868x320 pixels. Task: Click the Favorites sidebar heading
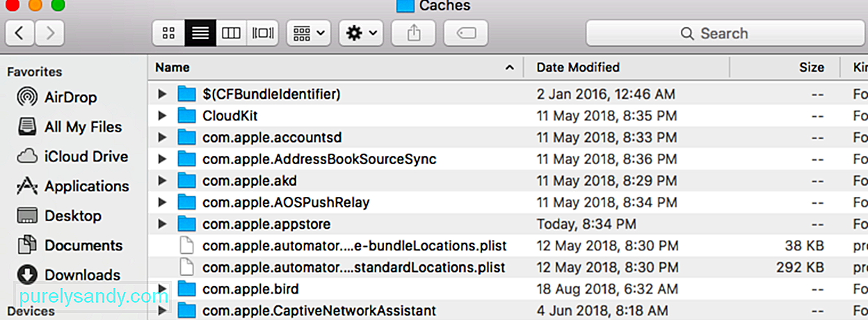[35, 72]
